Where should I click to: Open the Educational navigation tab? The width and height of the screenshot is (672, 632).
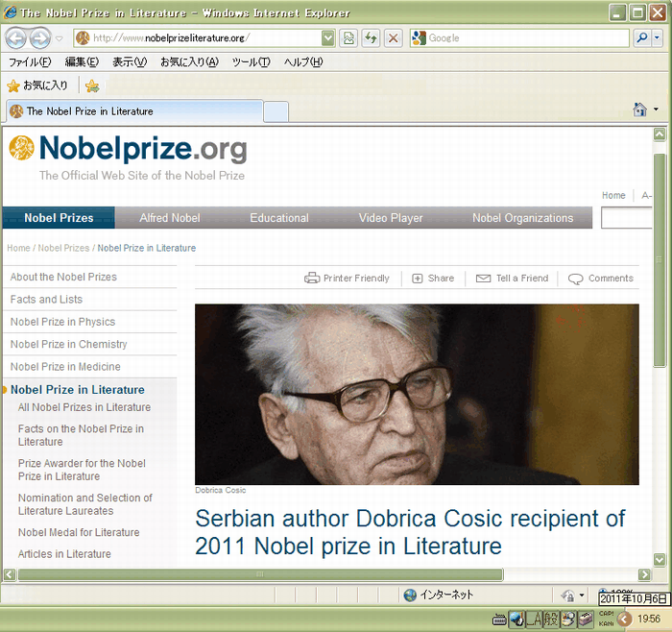[279, 218]
